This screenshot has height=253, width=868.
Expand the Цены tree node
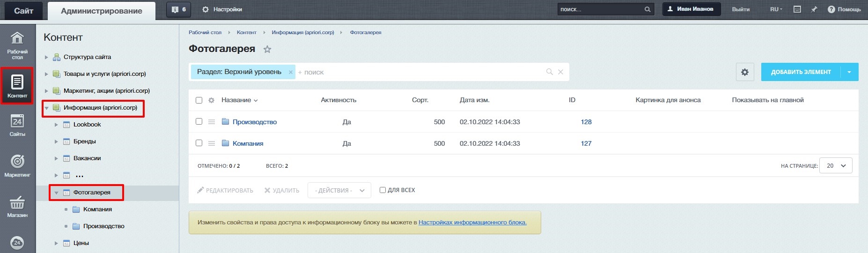coord(56,243)
